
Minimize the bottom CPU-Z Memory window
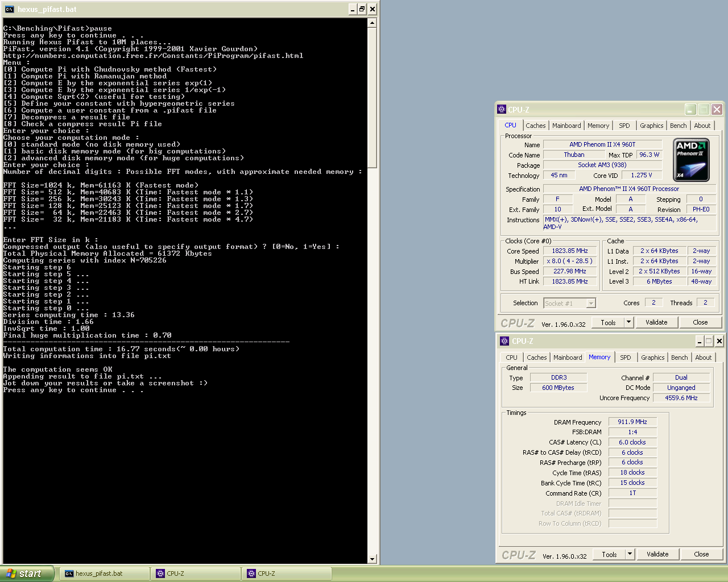pyautogui.click(x=700, y=341)
